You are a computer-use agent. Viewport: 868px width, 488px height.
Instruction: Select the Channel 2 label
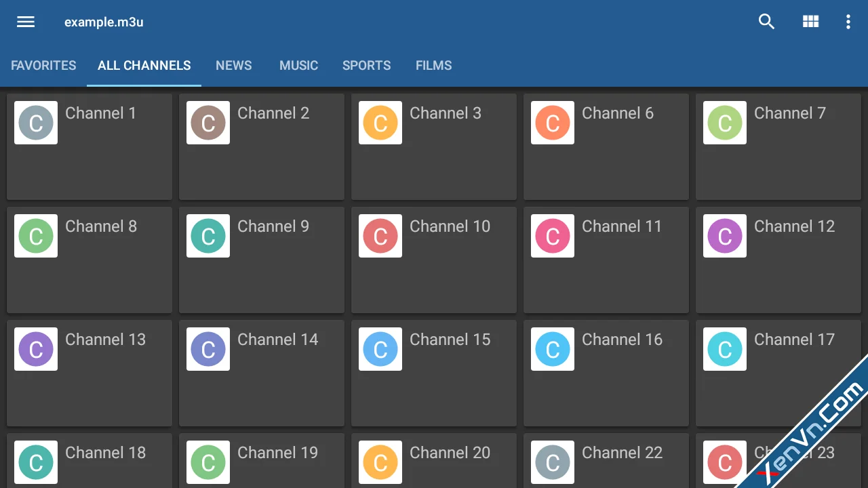coord(273,113)
